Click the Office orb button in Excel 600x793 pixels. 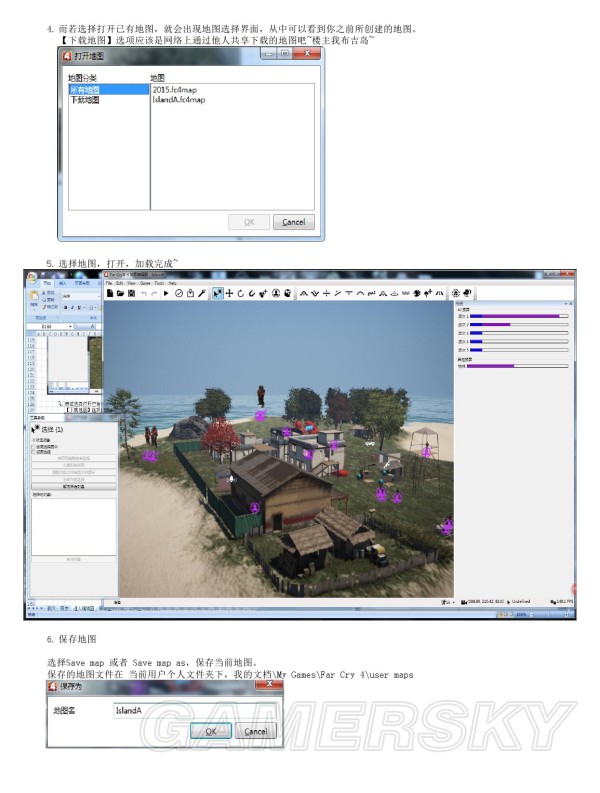(x=32, y=278)
